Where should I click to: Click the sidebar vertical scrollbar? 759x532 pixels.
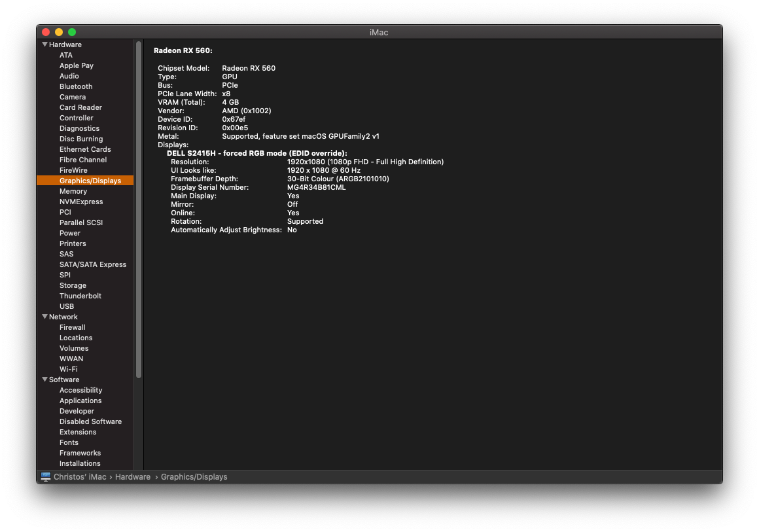(x=139, y=209)
